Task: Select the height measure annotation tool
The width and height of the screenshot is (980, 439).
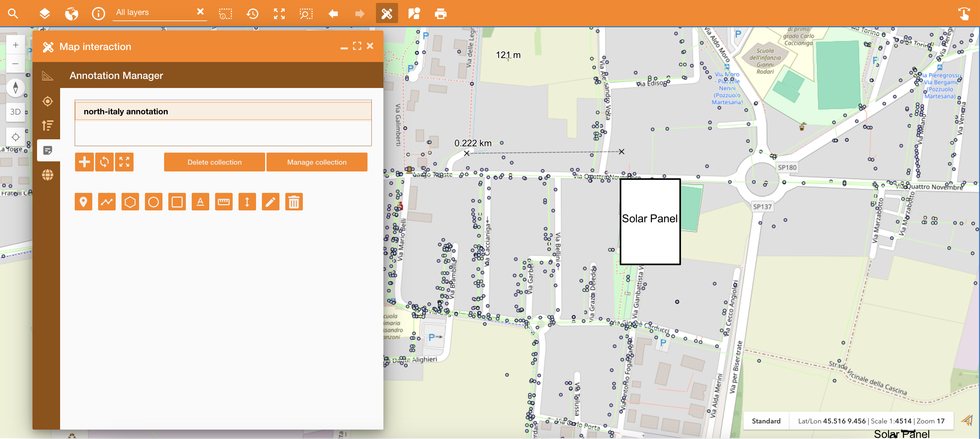Action: pyautogui.click(x=247, y=202)
